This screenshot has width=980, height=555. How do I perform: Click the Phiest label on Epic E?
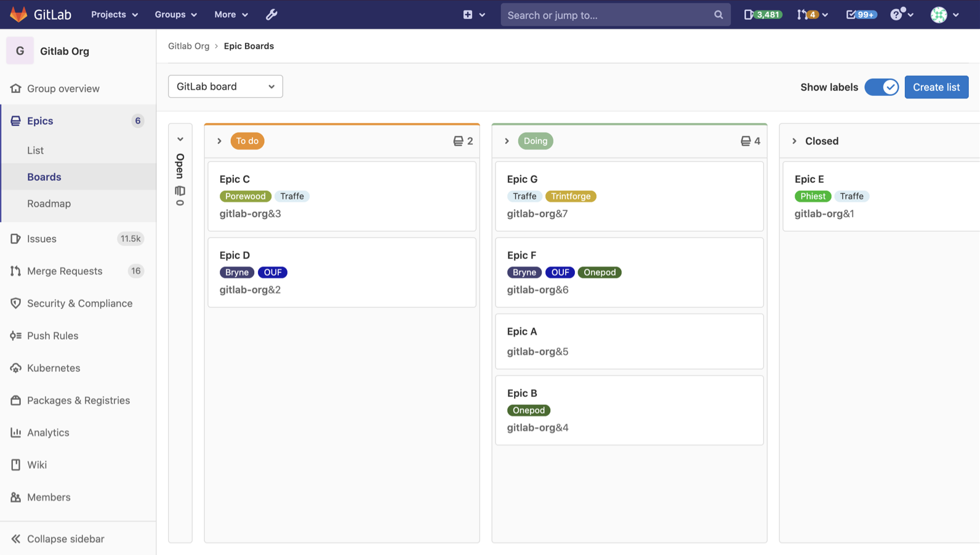click(813, 196)
